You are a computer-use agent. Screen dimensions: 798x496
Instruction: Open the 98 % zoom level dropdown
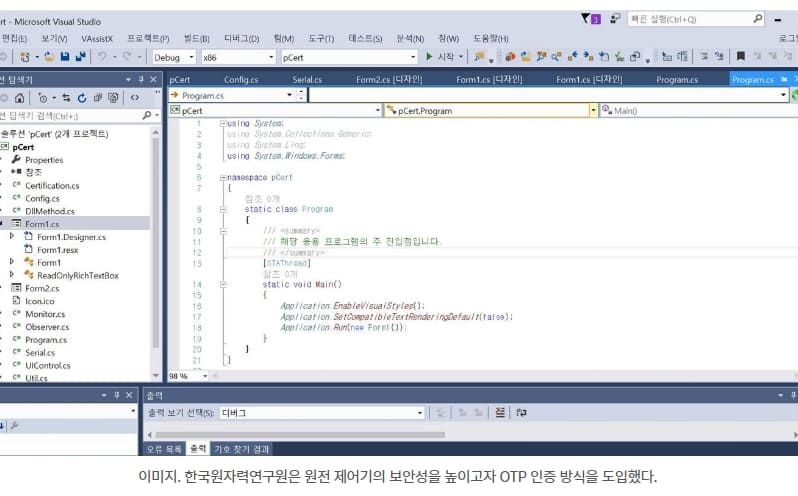click(x=188, y=376)
